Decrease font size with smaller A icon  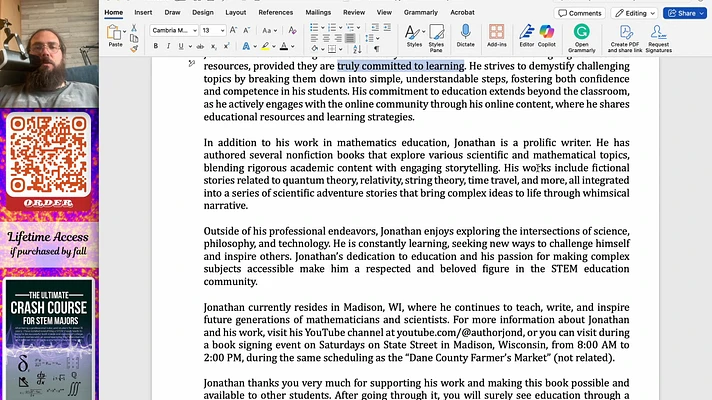coord(247,30)
